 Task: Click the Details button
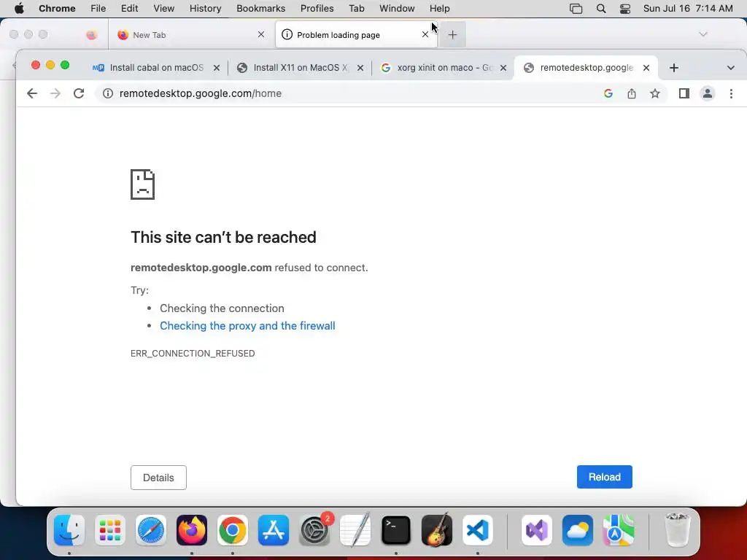158,478
